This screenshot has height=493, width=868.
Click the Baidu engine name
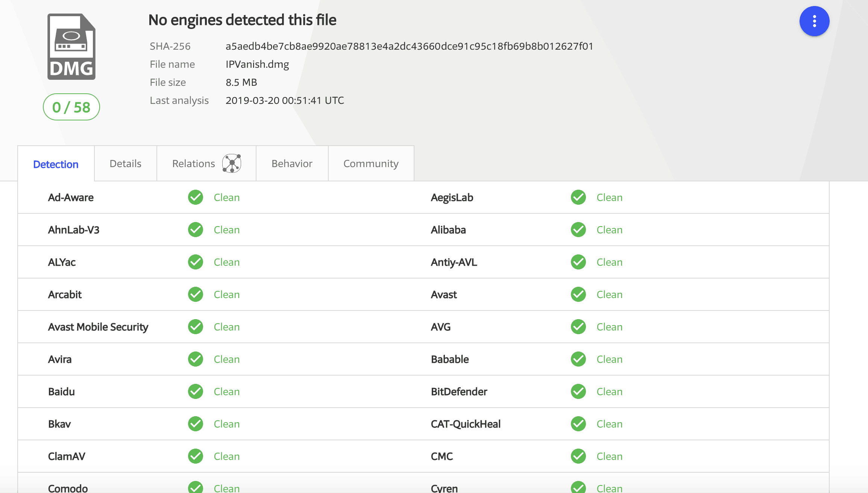[x=61, y=391]
